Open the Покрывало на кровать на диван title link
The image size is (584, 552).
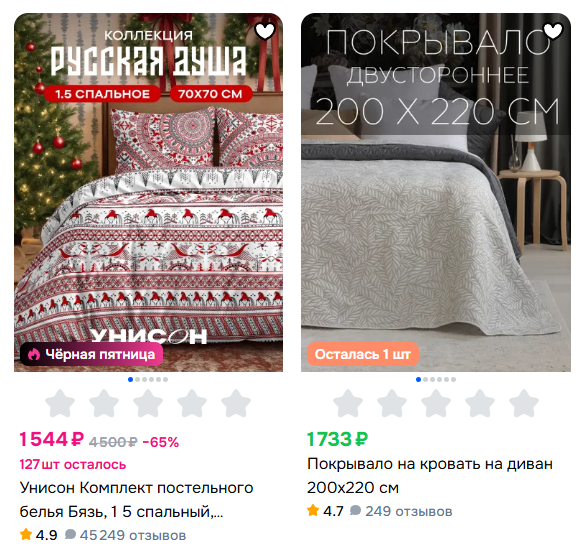tap(430, 476)
